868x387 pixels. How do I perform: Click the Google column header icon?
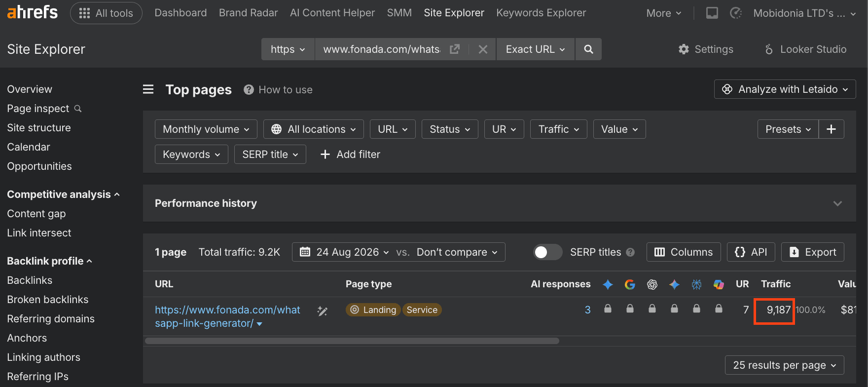coord(630,284)
